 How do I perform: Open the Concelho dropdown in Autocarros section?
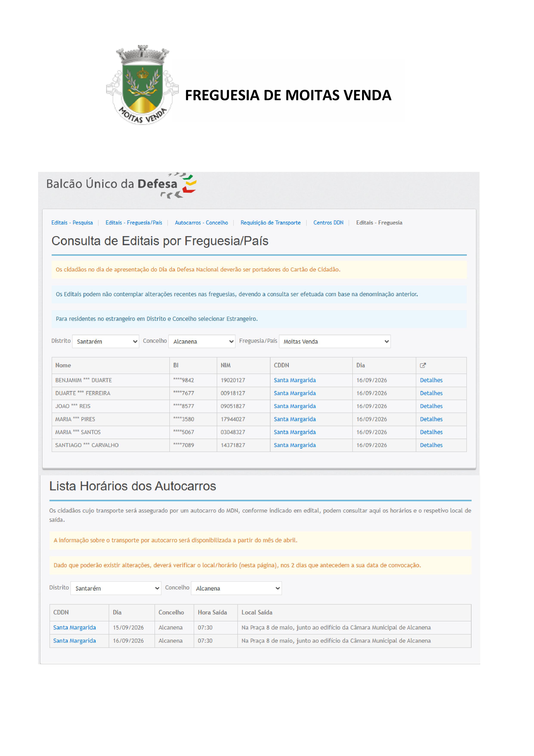[x=236, y=588]
